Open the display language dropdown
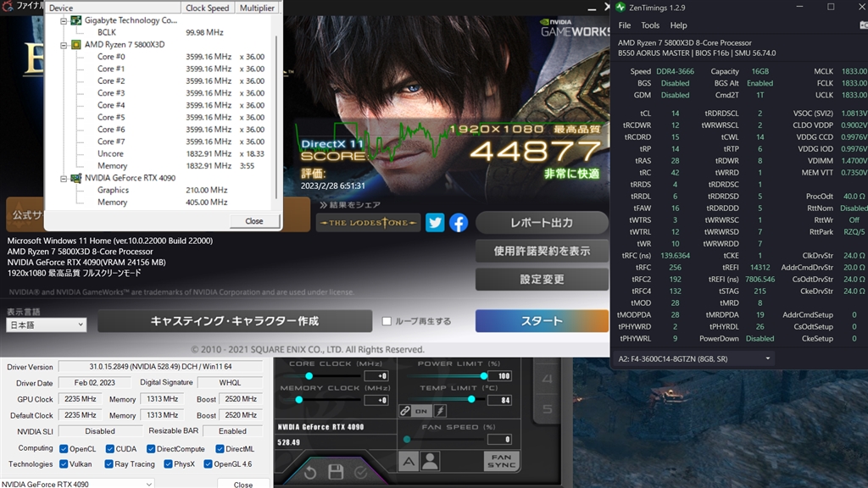 [47, 324]
